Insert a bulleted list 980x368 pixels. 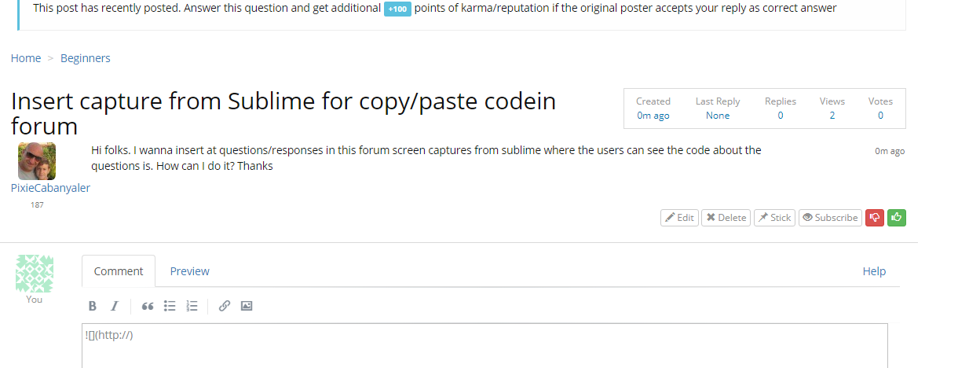point(169,306)
